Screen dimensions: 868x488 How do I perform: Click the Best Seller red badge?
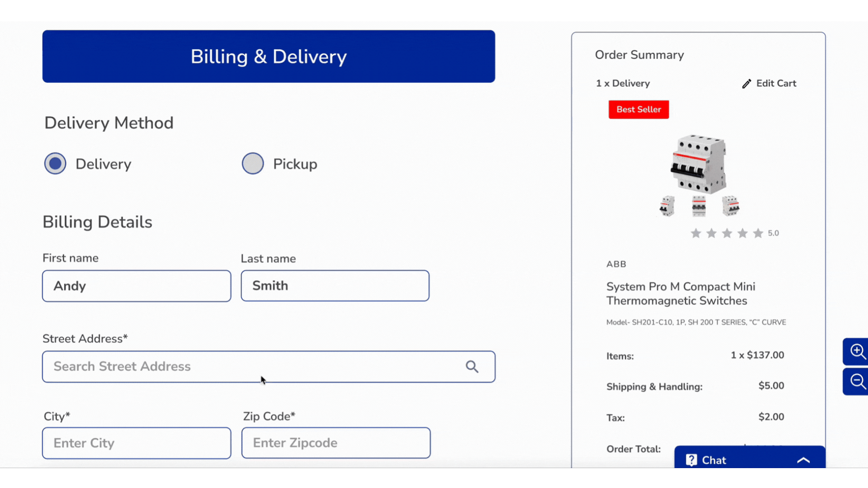click(638, 109)
